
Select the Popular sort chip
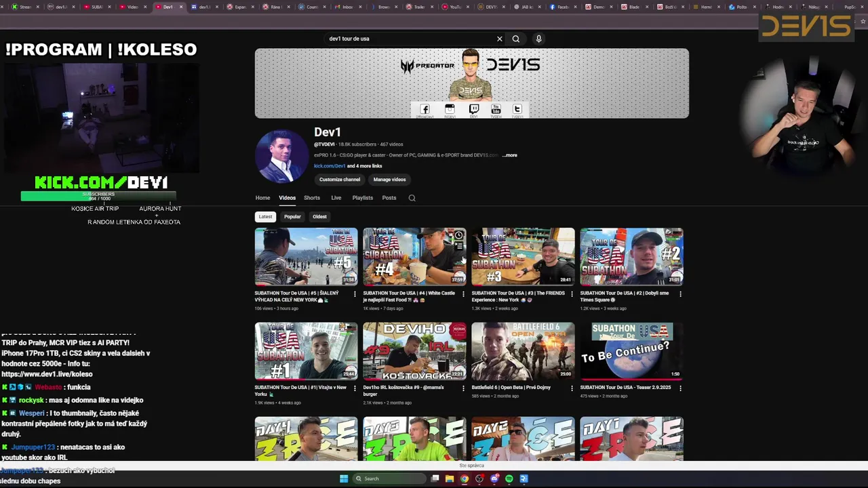(x=292, y=217)
